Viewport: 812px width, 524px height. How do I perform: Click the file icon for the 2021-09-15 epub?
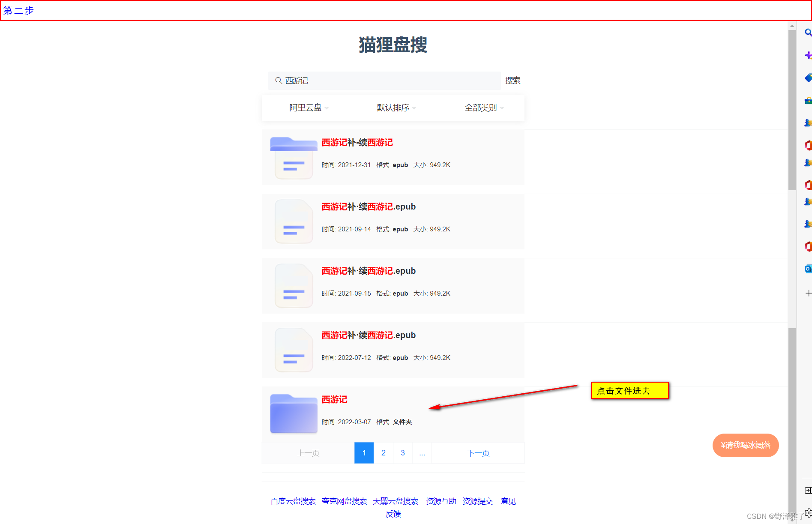tap(294, 286)
